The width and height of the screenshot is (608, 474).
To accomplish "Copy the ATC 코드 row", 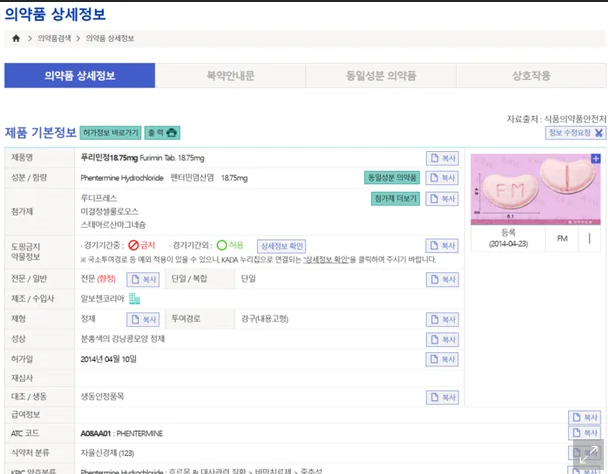I will [x=585, y=432].
